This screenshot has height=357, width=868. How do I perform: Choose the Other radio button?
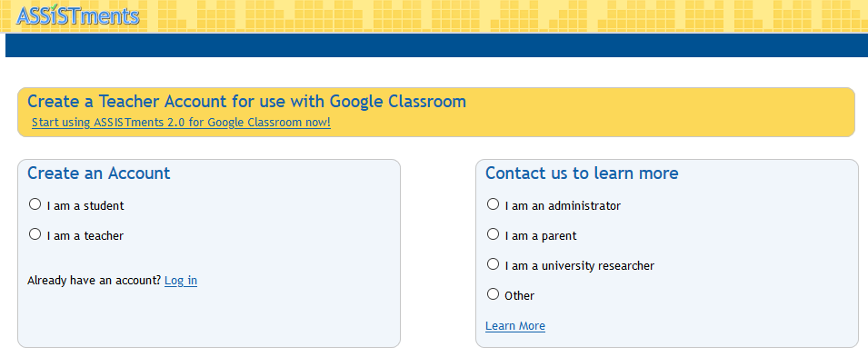coord(493,294)
